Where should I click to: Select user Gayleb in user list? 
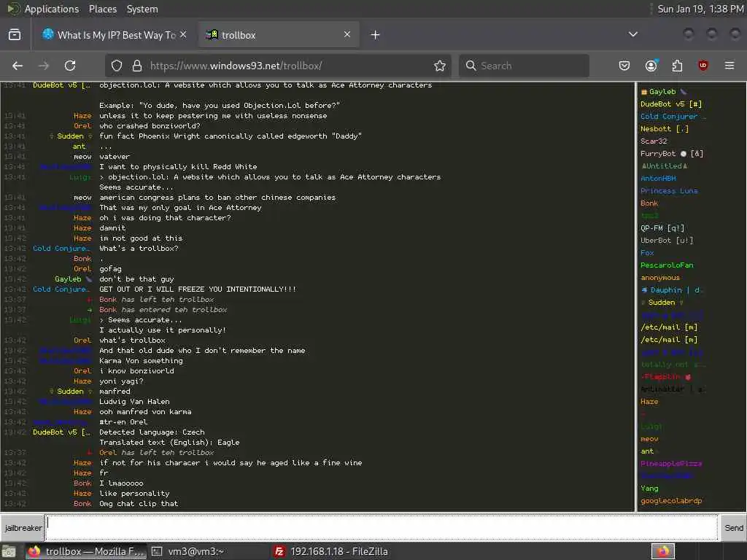(x=662, y=91)
